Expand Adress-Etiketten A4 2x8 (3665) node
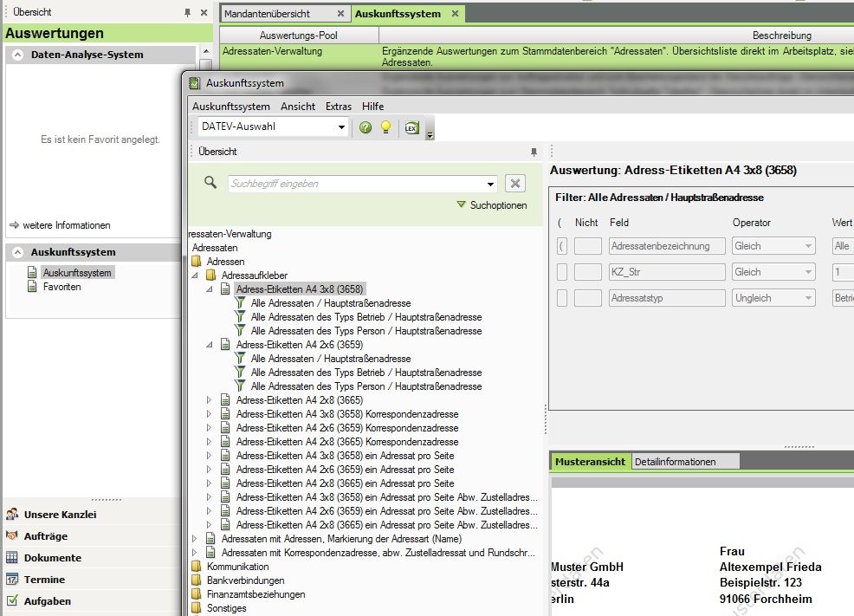The height and width of the screenshot is (616, 854). [209, 400]
